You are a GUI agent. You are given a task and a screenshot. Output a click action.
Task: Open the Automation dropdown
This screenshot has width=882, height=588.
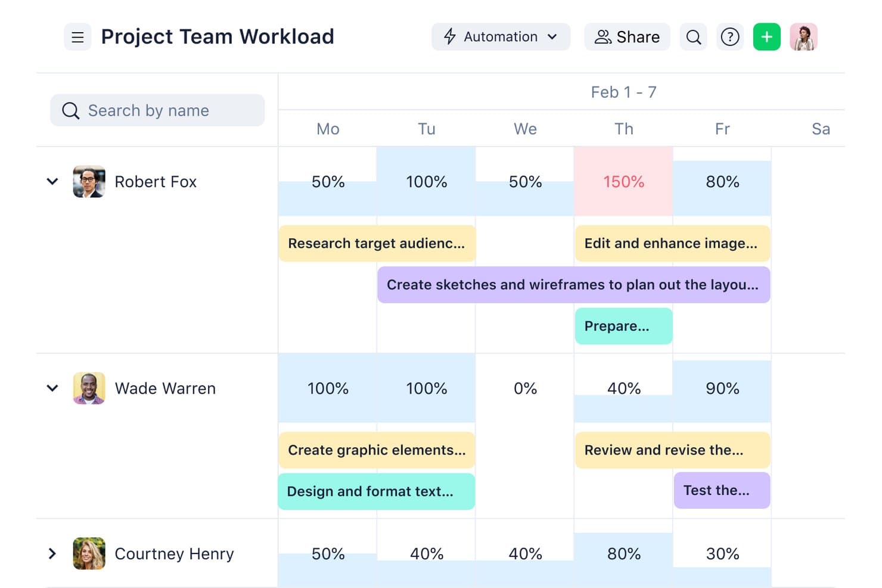[501, 37]
